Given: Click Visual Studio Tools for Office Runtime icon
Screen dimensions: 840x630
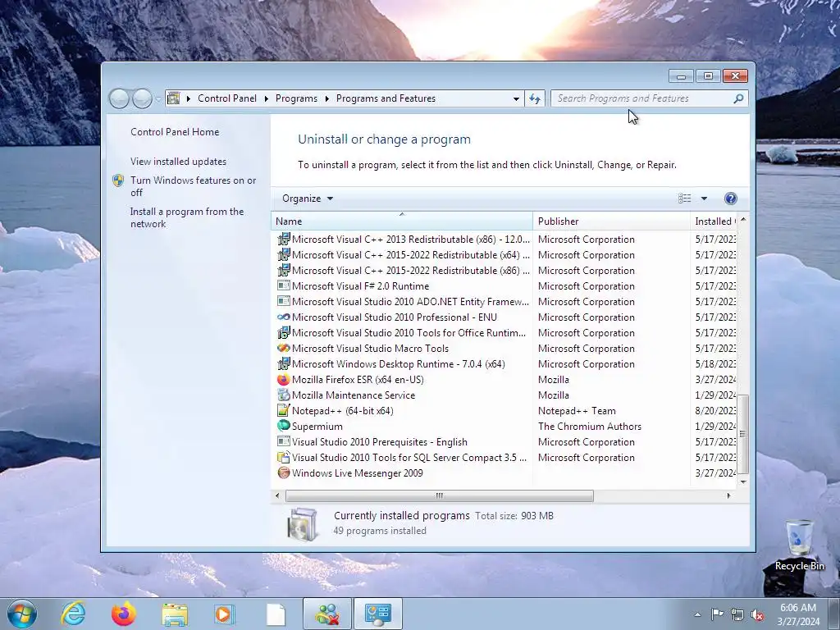Looking at the screenshot, I should [283, 333].
